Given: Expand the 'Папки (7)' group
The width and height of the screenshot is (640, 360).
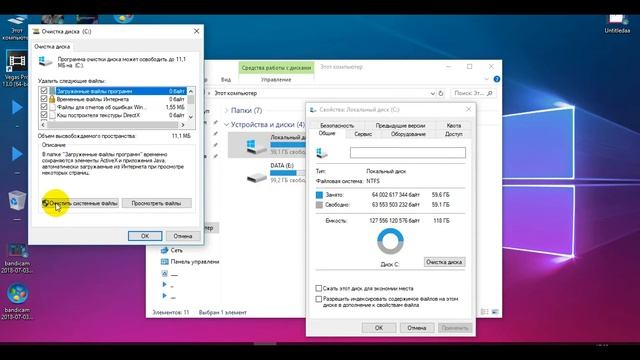Looking at the screenshot, I should click(x=227, y=111).
